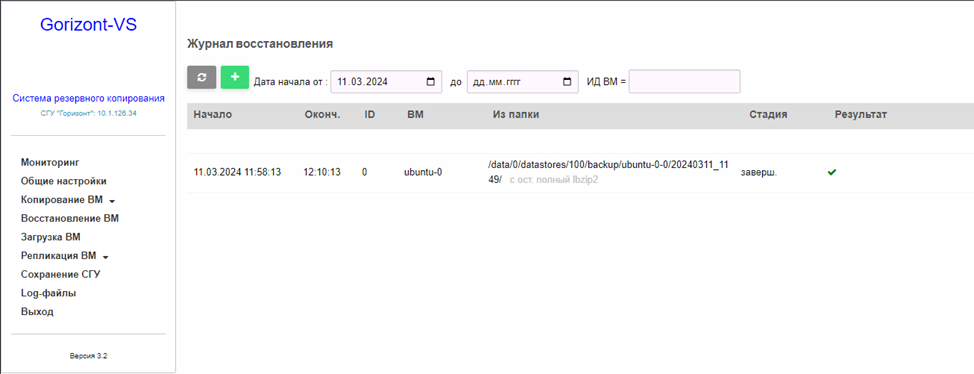This screenshot has width=974, height=374.
Task: Go to Восстановление ВМ section
Action: [x=70, y=219]
